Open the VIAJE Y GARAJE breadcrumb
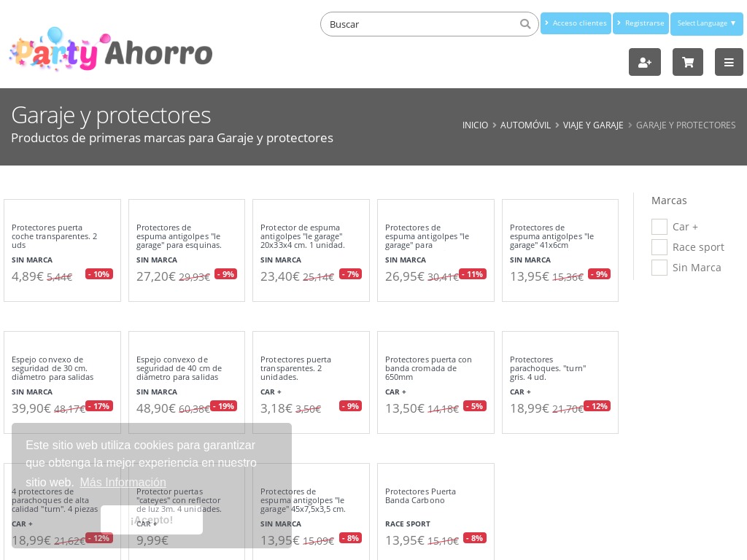Screen dimensions: 747x560 (593, 125)
